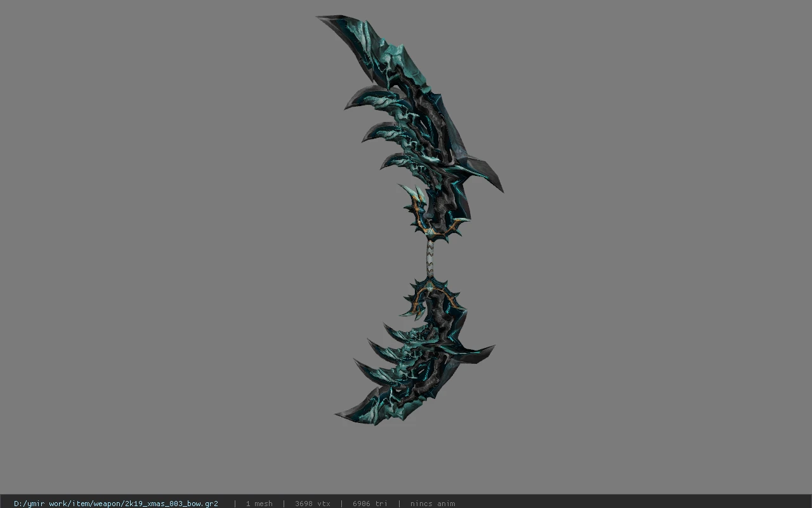Click the 'nincs anim' status text
This screenshot has width=812, height=508.
[x=433, y=504]
